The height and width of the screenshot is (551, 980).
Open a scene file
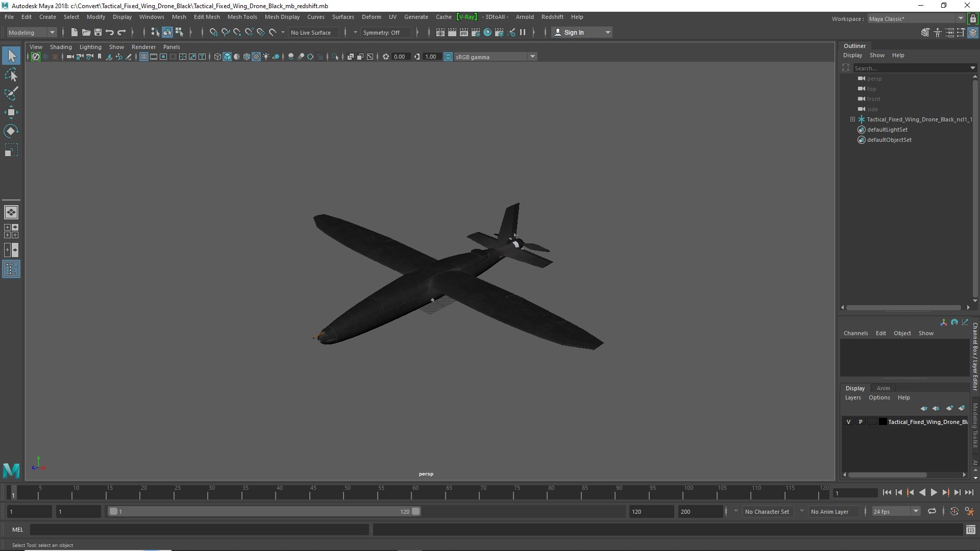click(86, 32)
